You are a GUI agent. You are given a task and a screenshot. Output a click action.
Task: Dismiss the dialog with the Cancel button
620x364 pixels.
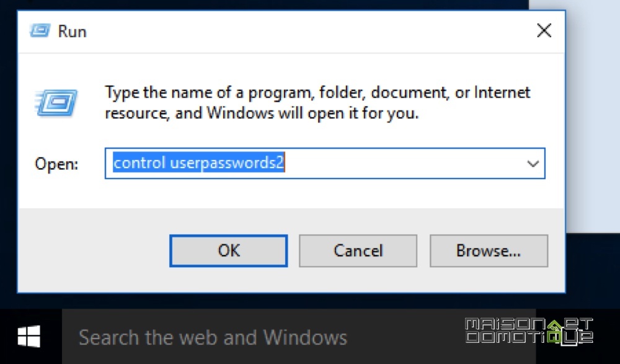click(x=358, y=251)
